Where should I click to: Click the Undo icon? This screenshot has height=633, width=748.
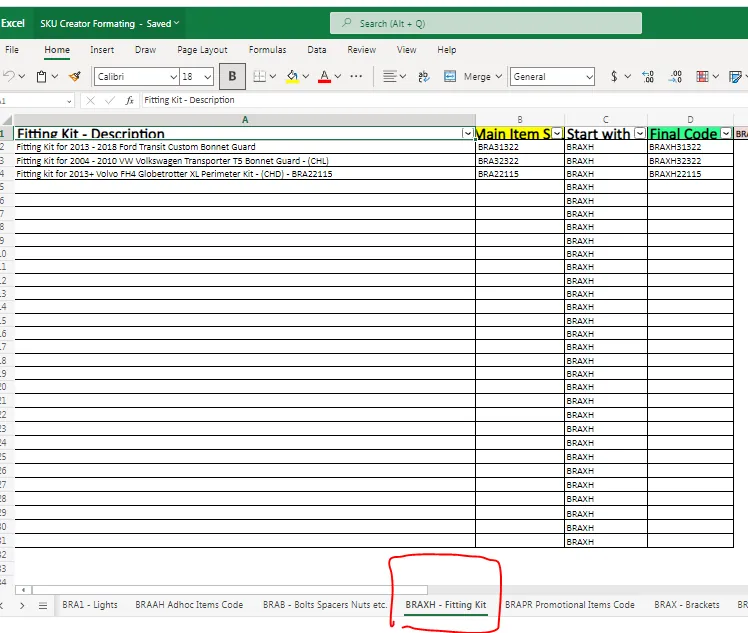coord(9,76)
